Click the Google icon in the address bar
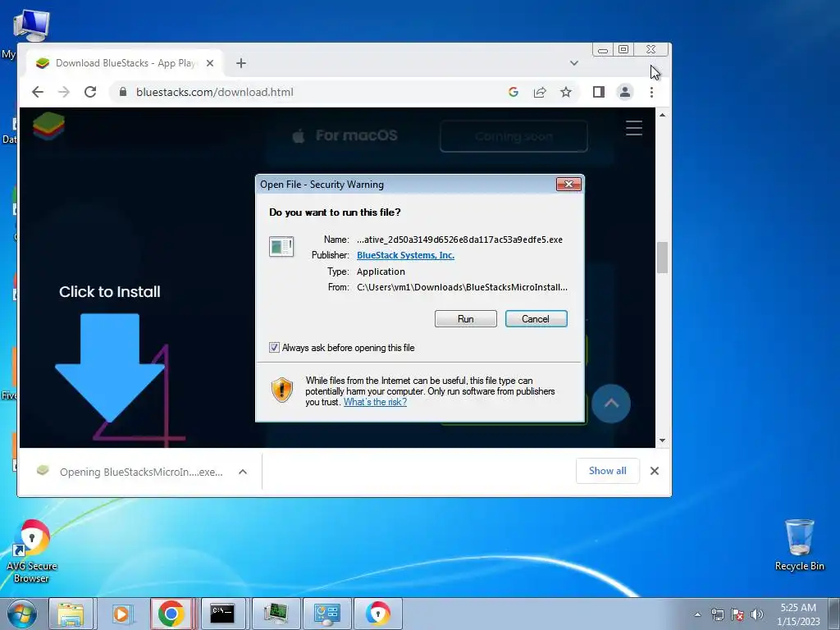840x630 pixels. pyautogui.click(x=514, y=92)
